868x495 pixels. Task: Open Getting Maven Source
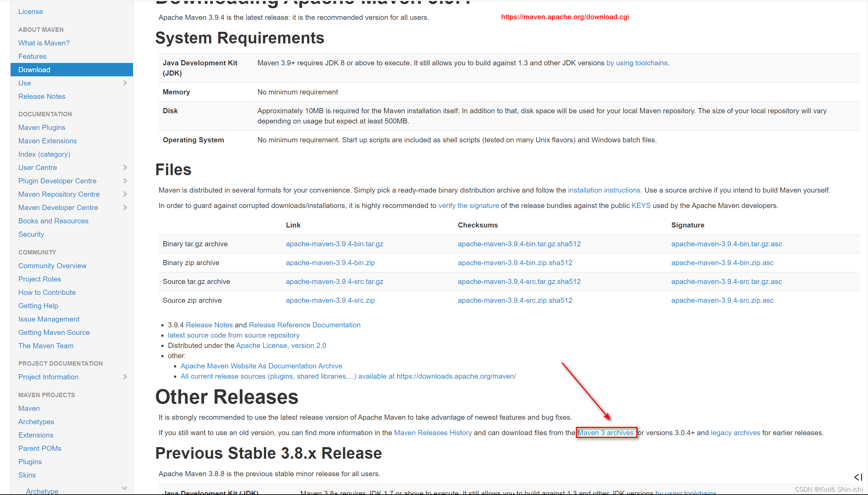pyautogui.click(x=54, y=333)
